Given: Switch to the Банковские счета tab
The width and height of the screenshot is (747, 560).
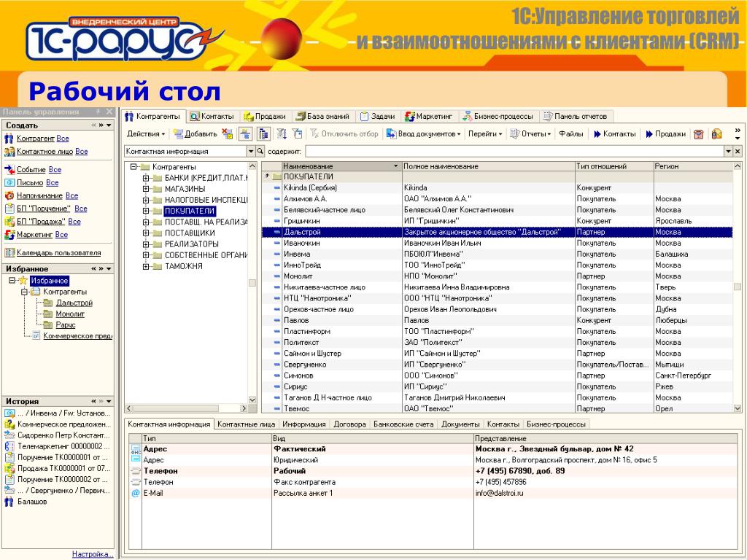Looking at the screenshot, I should point(403,424).
